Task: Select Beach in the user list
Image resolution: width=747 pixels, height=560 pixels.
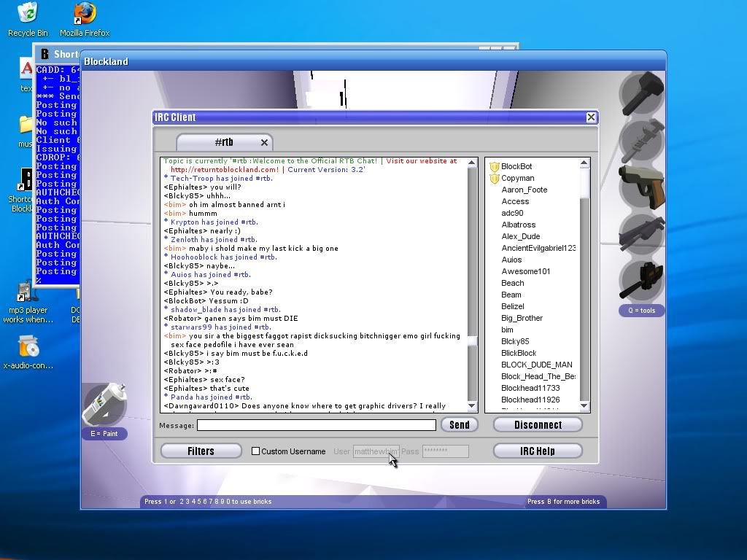Action: point(512,284)
